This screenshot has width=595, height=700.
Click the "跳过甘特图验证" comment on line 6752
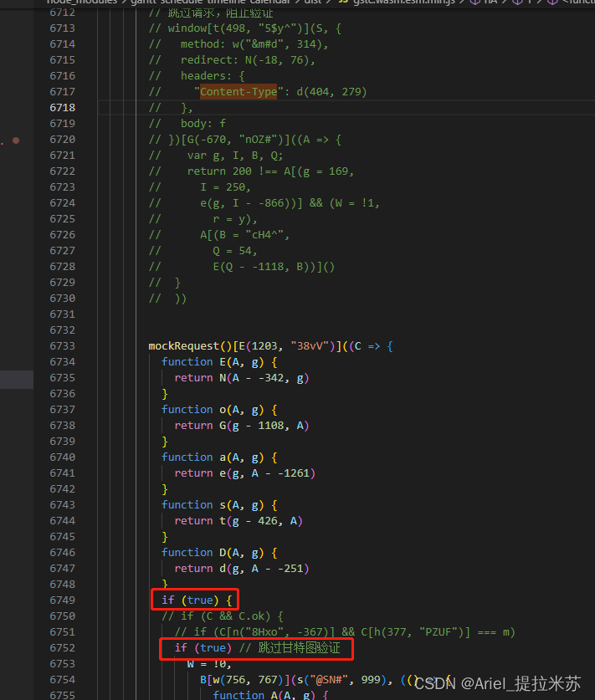(x=300, y=648)
